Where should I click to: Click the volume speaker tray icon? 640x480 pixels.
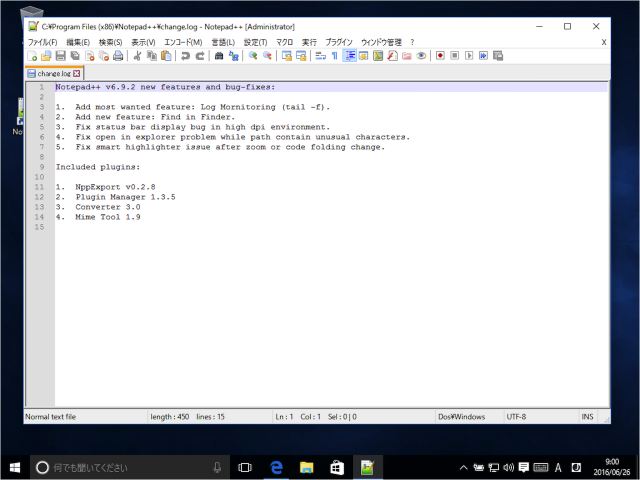(508, 468)
